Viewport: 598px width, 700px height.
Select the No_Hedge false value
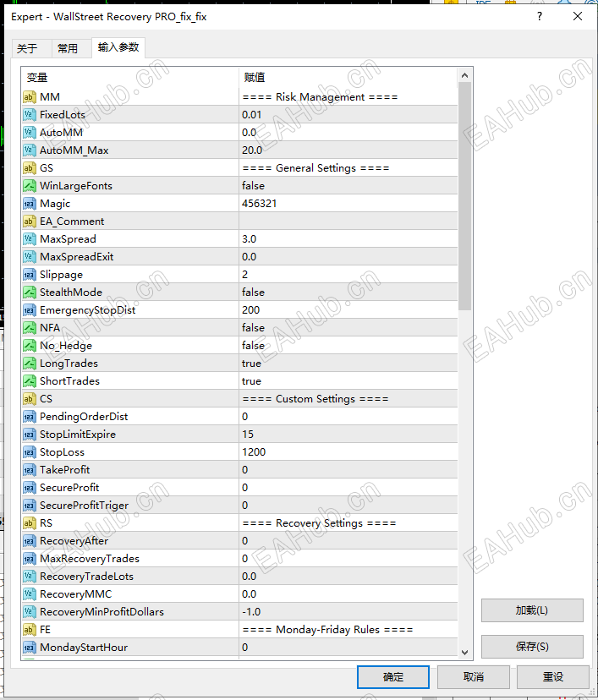tap(253, 346)
